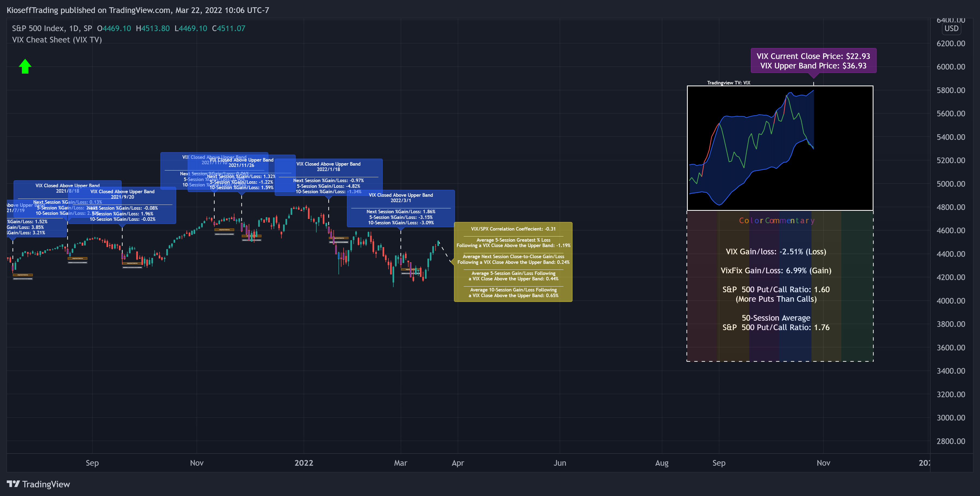This screenshot has height=496, width=980.
Task: Click the 4400.00 price axis label
Action: (x=951, y=254)
